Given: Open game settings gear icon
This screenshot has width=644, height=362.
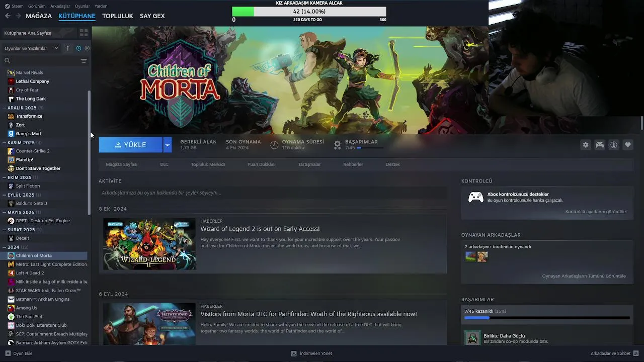Looking at the screenshot, I should pyautogui.click(x=586, y=145).
